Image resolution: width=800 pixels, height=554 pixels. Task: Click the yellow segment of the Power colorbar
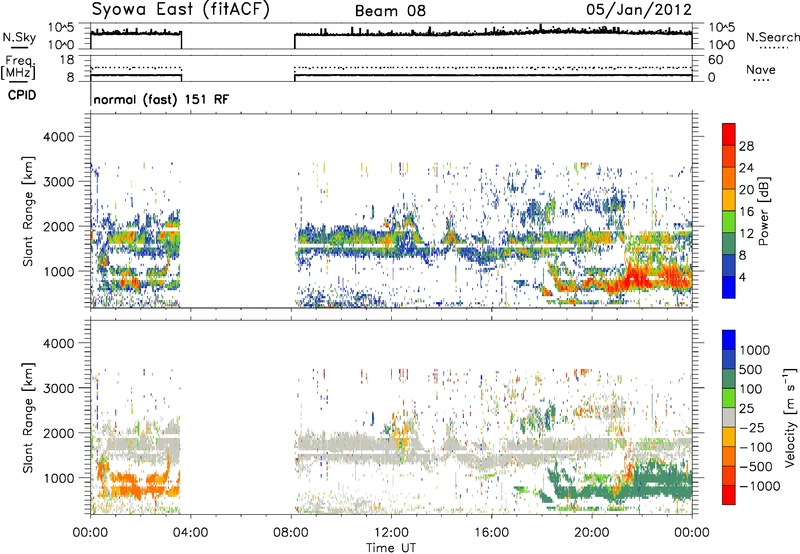click(729, 199)
